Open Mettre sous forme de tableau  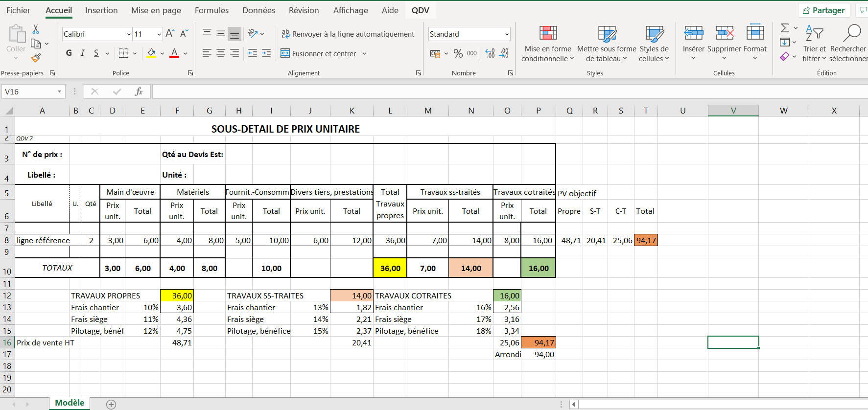point(607,44)
